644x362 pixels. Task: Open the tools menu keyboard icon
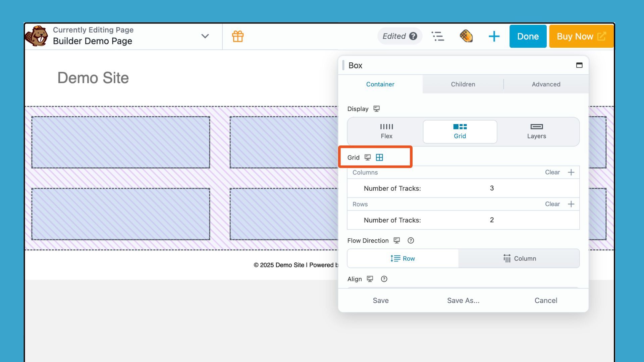click(466, 36)
